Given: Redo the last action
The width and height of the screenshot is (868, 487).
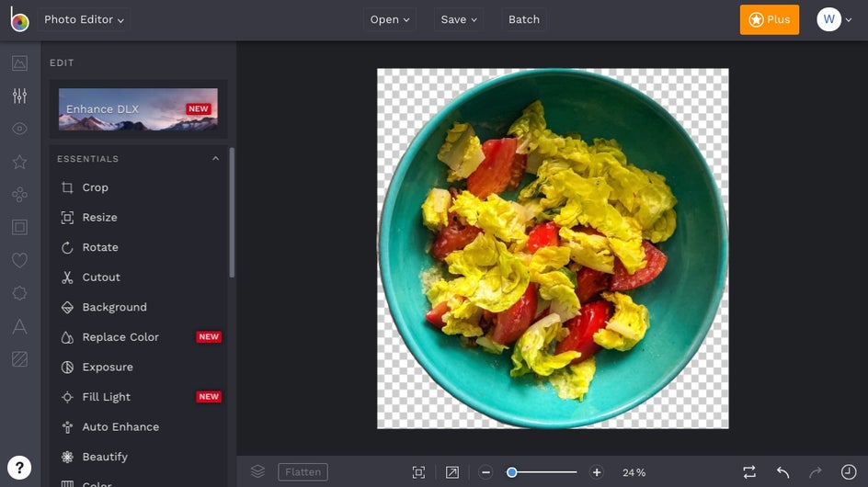Looking at the screenshot, I should pyautogui.click(x=815, y=472).
